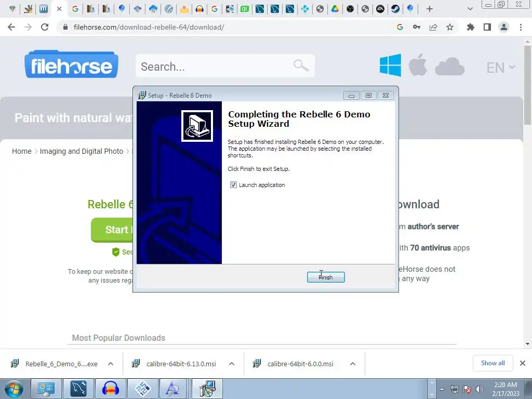The height and width of the screenshot is (399, 532).
Task: Open the setup installer taskbar icon
Action: pyautogui.click(x=207, y=389)
